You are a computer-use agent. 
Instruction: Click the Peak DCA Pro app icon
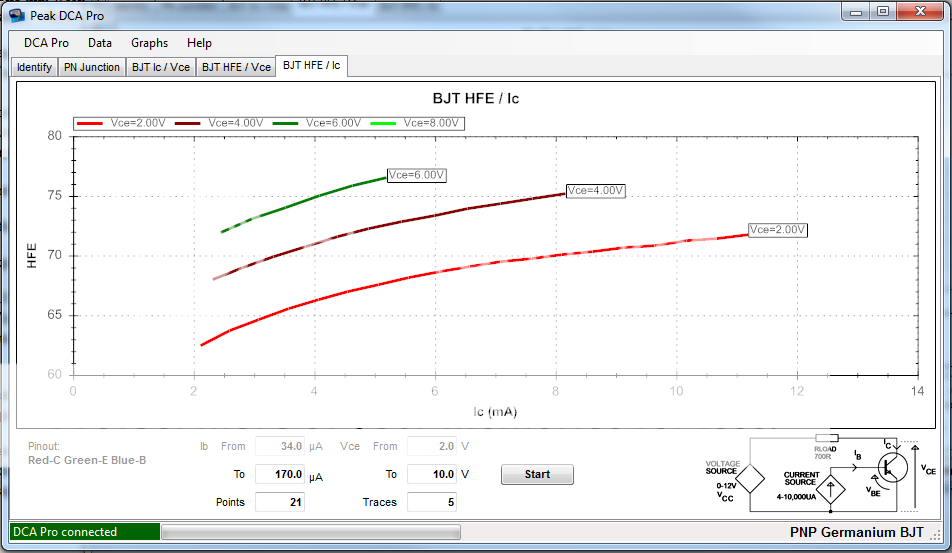(x=17, y=15)
